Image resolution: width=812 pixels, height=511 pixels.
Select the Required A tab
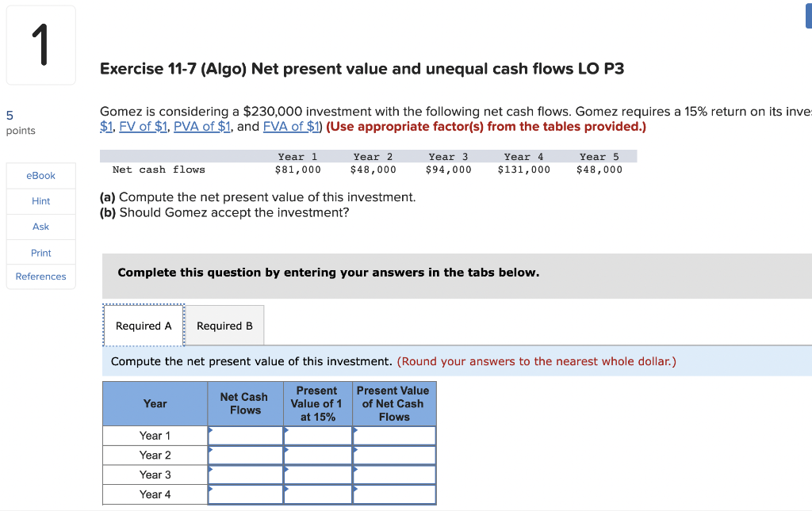pos(143,325)
